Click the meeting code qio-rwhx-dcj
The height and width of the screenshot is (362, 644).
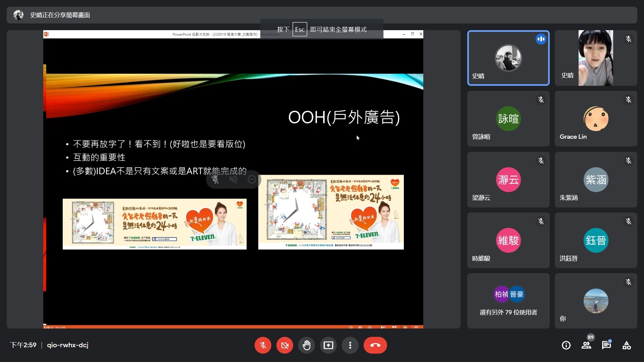pos(67,345)
